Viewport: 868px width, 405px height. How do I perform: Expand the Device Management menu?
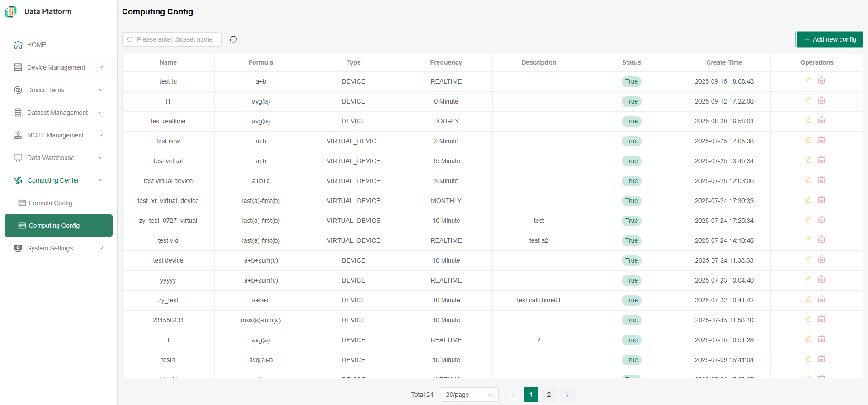coord(58,67)
